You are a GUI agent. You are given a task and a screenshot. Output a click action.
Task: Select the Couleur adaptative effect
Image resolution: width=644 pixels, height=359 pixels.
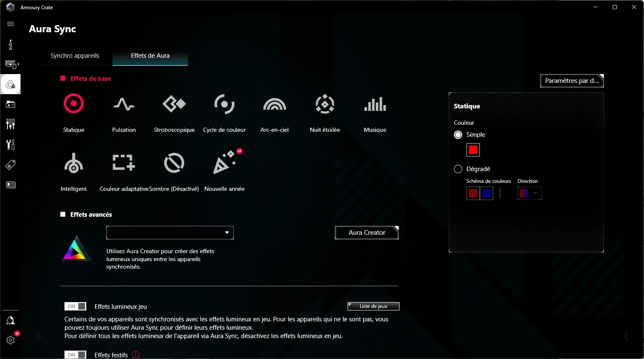click(x=124, y=163)
